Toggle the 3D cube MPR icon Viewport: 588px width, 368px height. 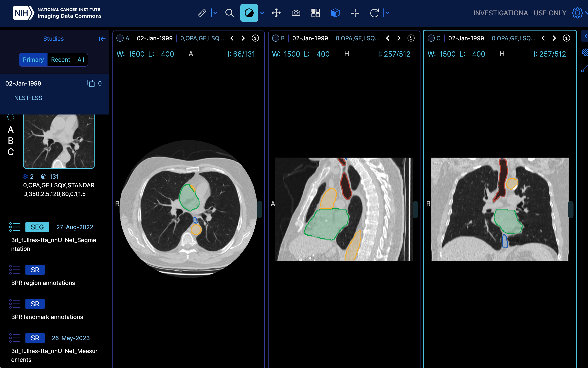coord(335,13)
